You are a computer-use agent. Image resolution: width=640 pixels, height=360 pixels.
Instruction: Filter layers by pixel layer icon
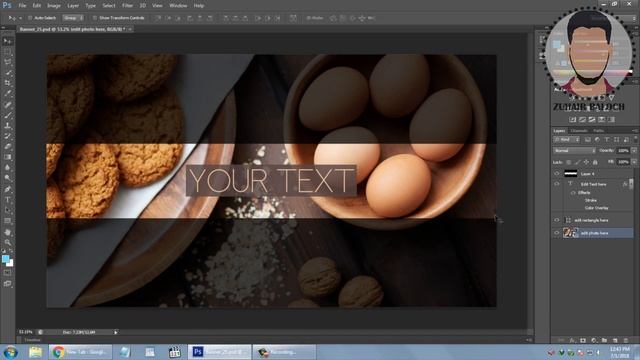[588, 140]
